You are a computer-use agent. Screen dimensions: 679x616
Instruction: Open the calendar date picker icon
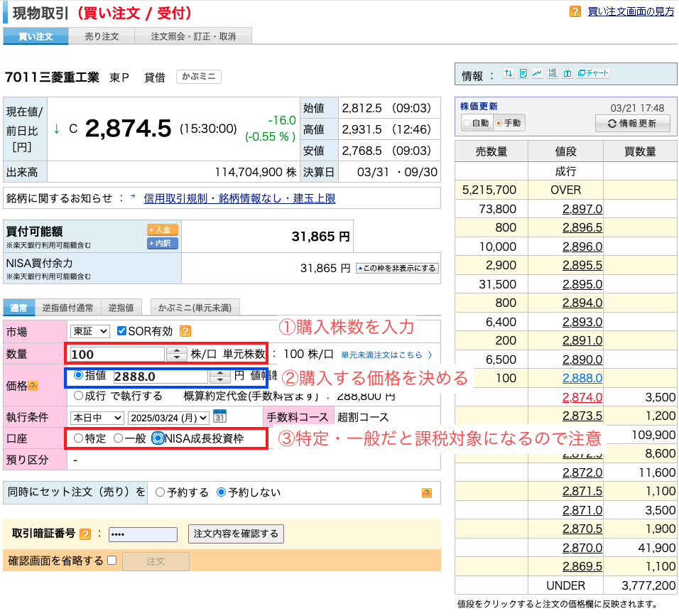[x=220, y=417]
